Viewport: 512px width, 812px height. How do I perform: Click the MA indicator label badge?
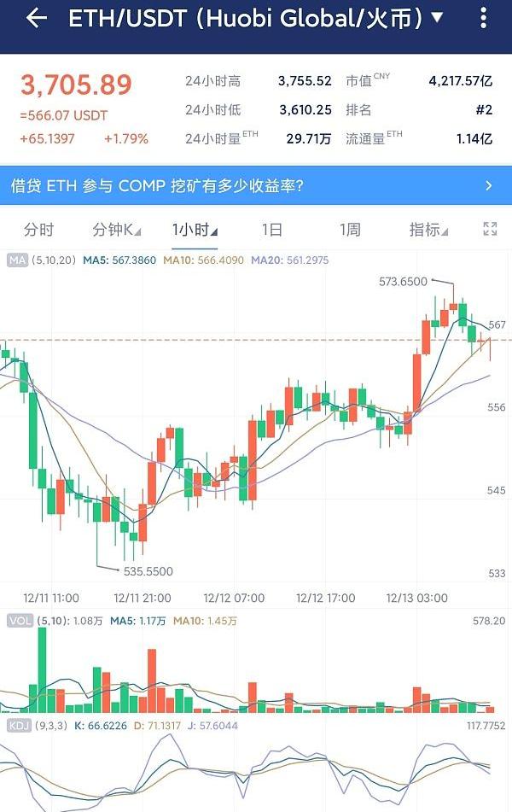[16, 260]
